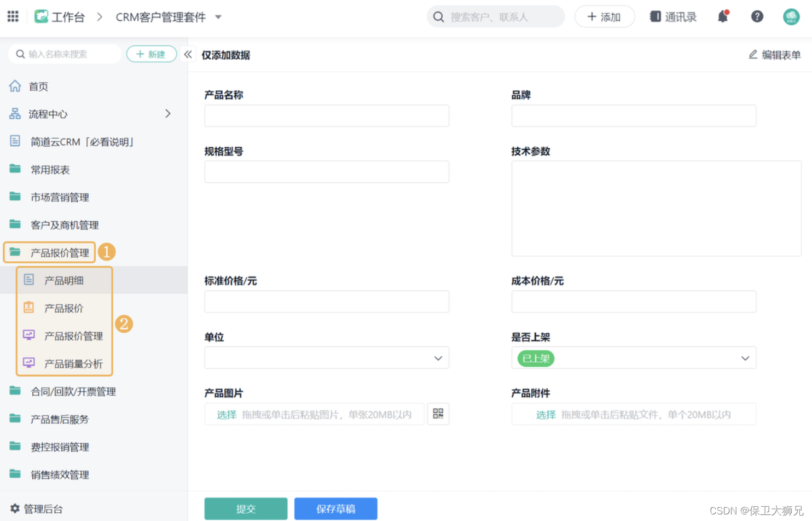Click the 新建 button
Viewport: 812px width, 521px height.
(x=151, y=54)
